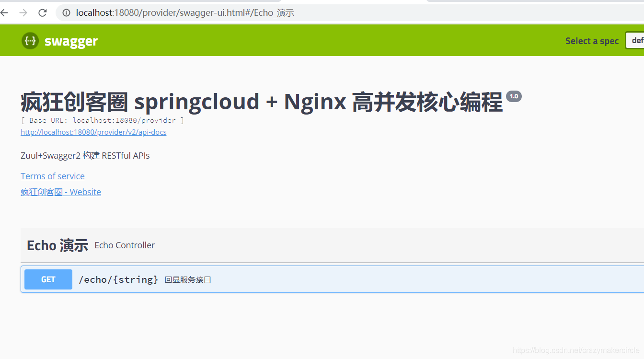The image size is (644, 359).
Task: Click the Echo Controller section header
Action: click(x=125, y=245)
